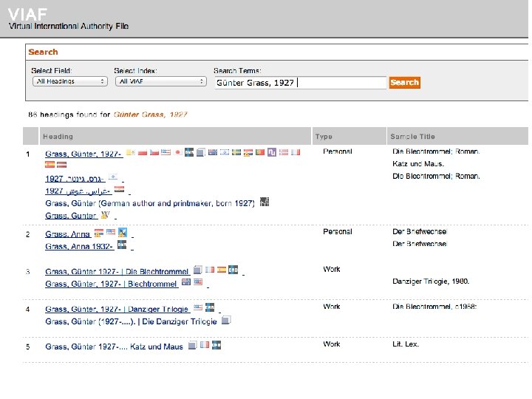Screen dimensions: 532x399
Task: Click the Search Terms input field
Action: (300, 83)
